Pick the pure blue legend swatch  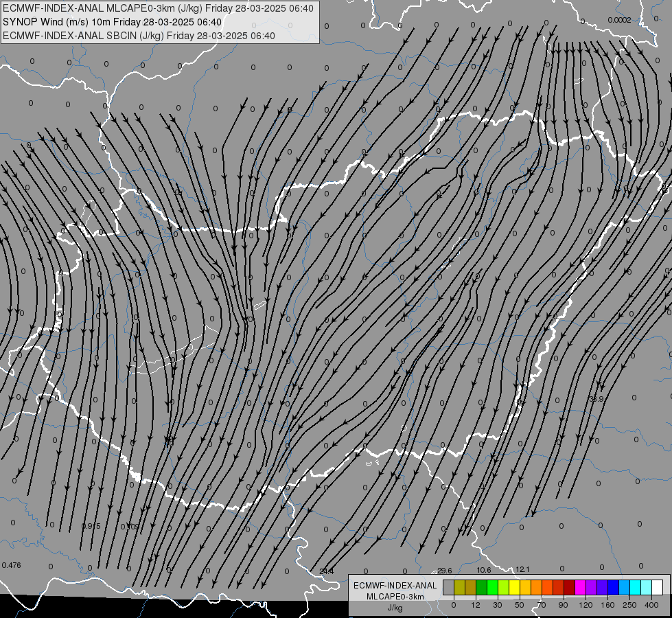[613, 587]
